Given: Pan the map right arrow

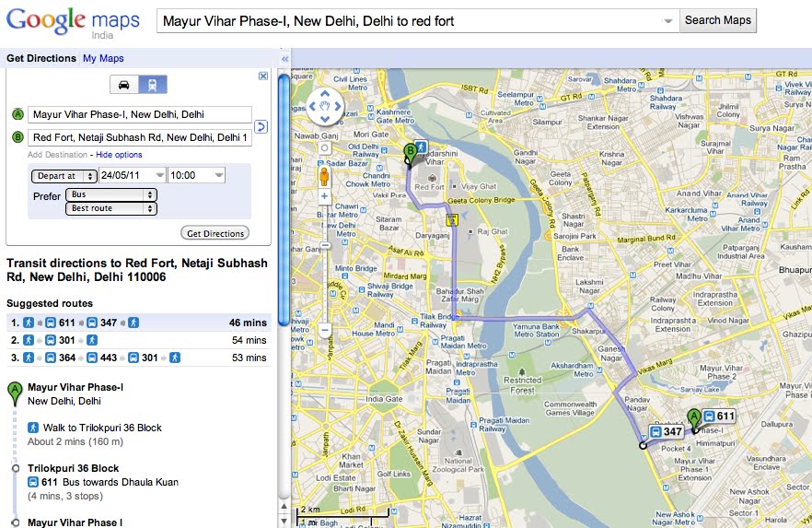Looking at the screenshot, I should (338, 106).
